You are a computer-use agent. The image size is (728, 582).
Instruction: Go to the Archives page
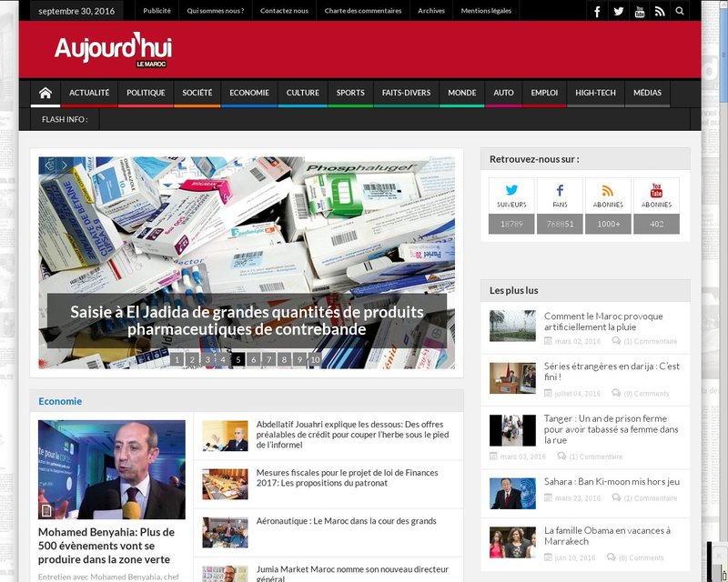click(431, 11)
